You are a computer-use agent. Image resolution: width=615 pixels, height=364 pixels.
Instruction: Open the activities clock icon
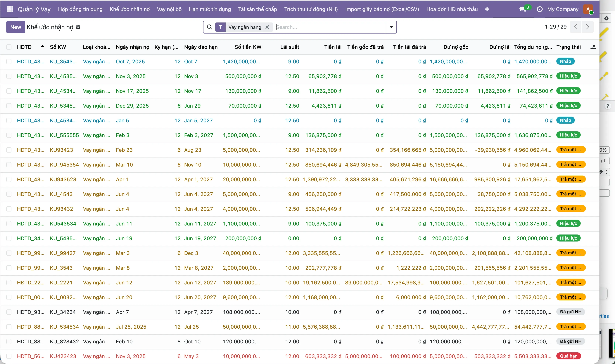point(540,9)
